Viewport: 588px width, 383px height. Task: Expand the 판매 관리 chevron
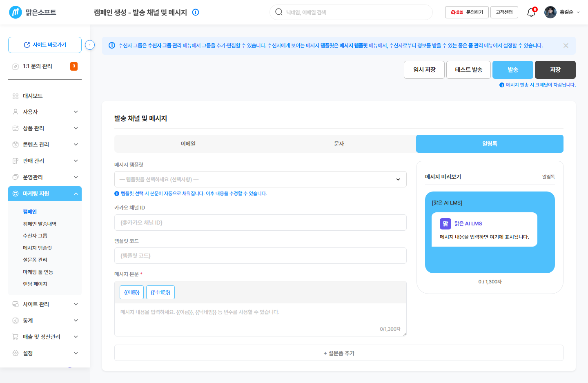[x=76, y=161]
